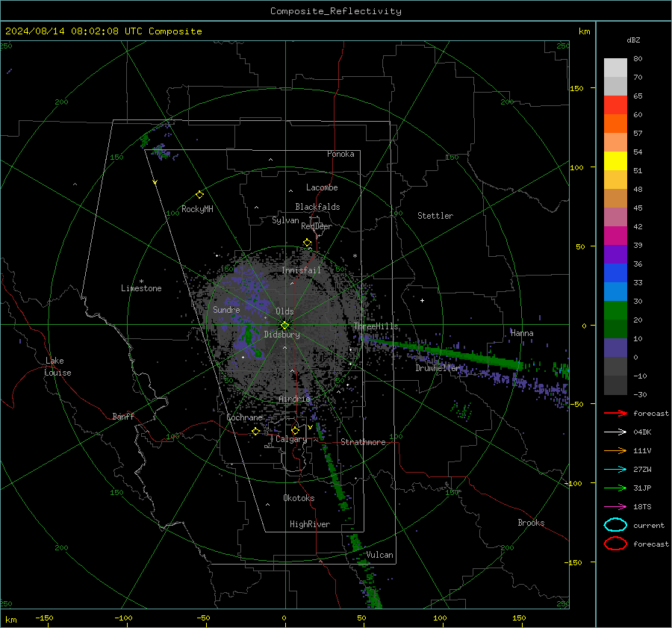Click the Stettler city label
672x628 pixels.
tap(435, 216)
